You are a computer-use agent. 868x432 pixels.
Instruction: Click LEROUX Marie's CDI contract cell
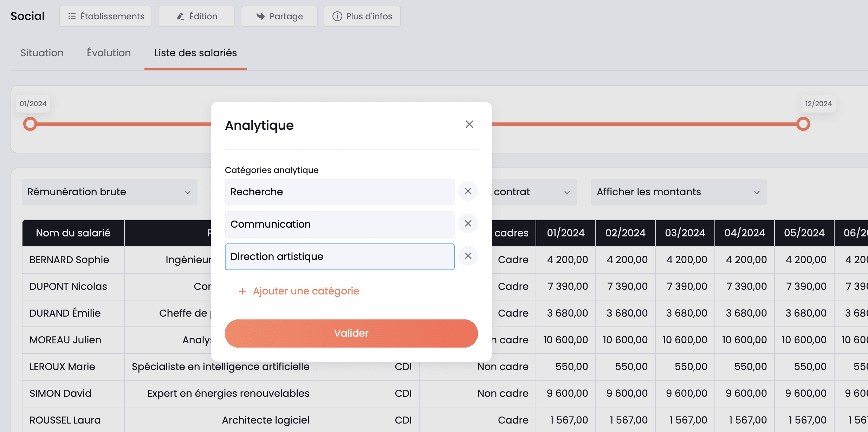pos(368,367)
